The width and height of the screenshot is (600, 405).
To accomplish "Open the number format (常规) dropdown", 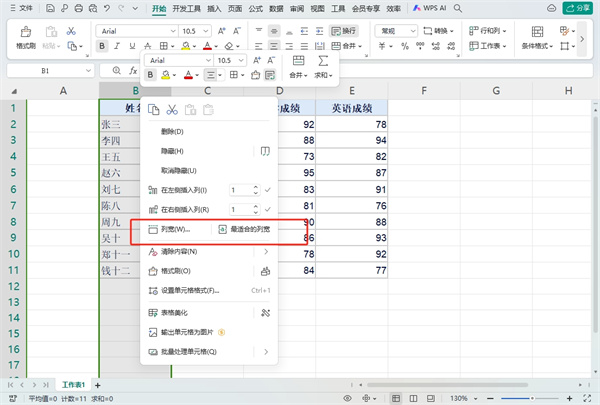I will click(394, 31).
